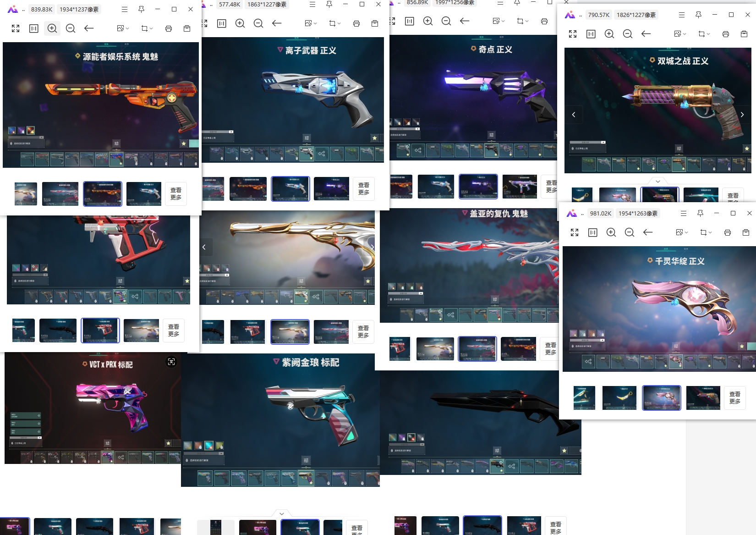
Task: Click back arrow in the 981.02K window
Action: tap(648, 232)
